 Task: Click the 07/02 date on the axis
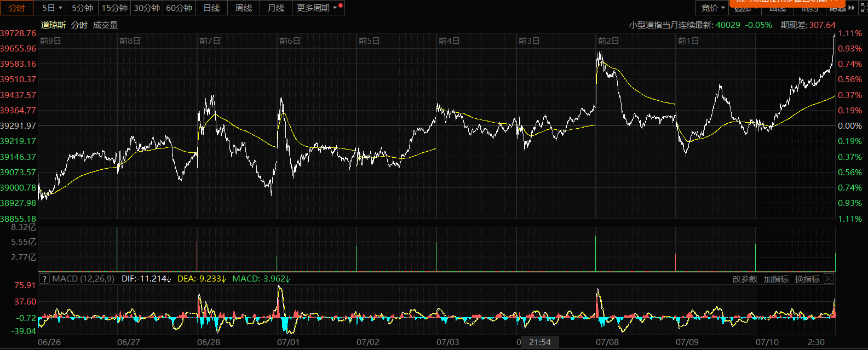tap(368, 342)
